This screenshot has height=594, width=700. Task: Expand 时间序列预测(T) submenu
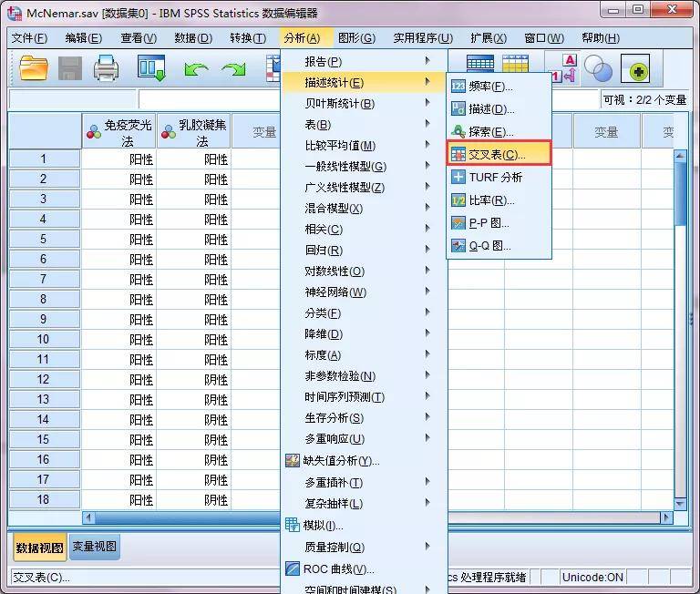[364, 397]
